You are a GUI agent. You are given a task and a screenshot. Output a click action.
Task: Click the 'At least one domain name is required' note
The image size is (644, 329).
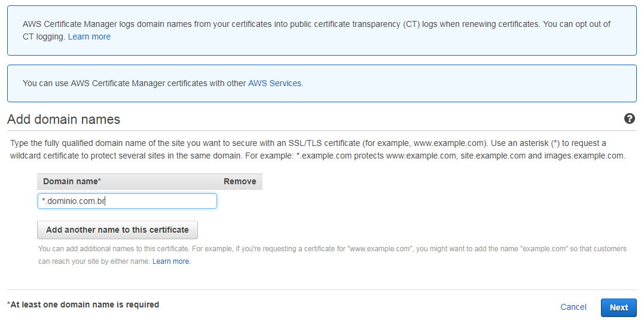(x=84, y=304)
